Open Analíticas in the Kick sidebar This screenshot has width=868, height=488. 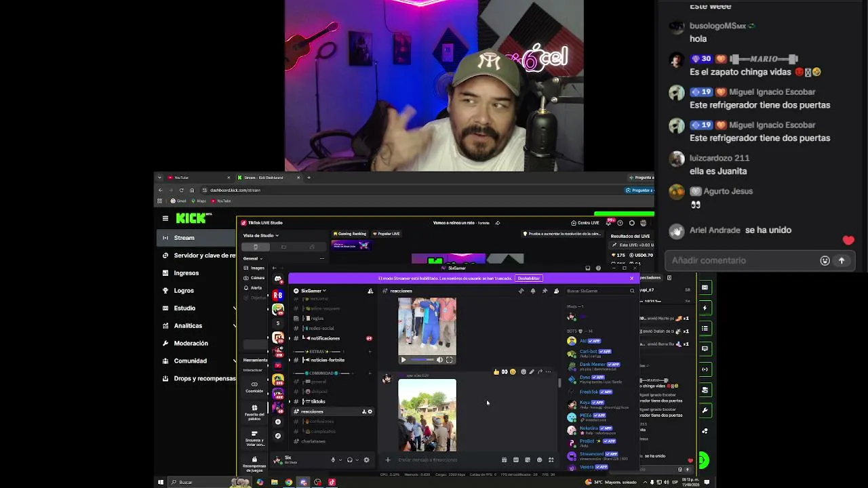coord(197,326)
